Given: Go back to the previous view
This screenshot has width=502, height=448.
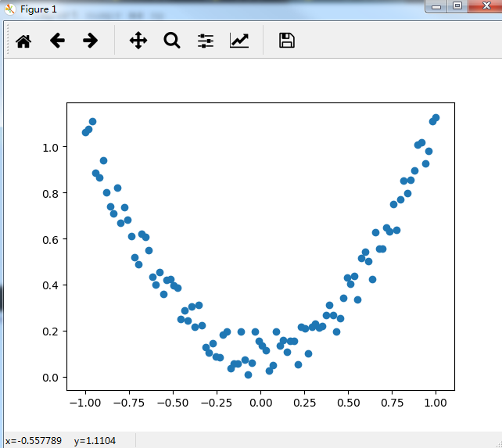Looking at the screenshot, I should coord(57,41).
